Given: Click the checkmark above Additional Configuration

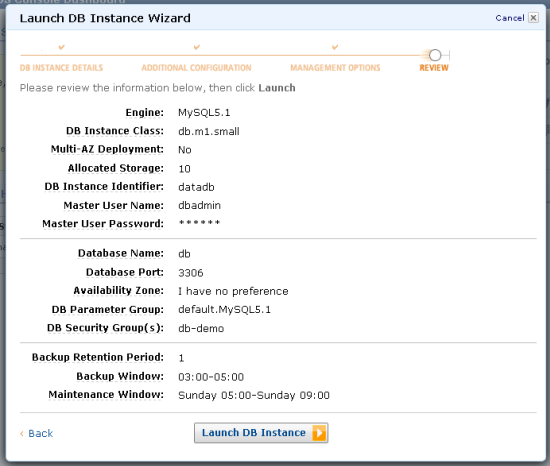Looking at the screenshot, I should [197, 47].
